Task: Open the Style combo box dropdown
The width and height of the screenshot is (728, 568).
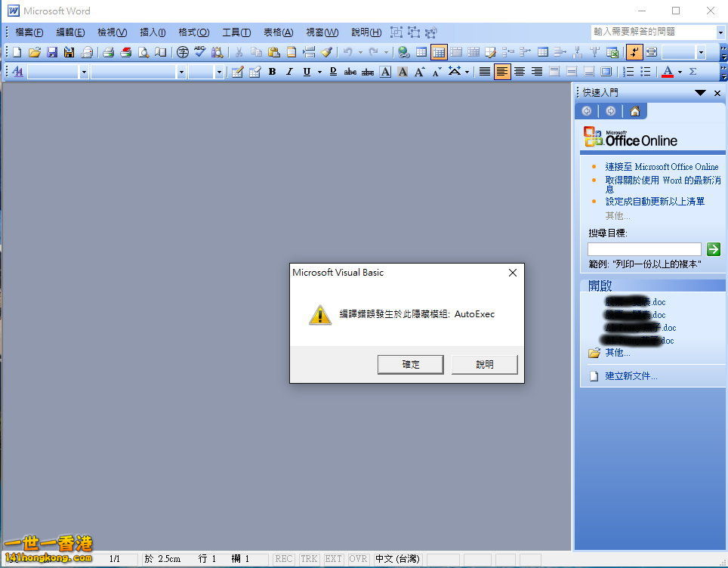Action: coord(84,72)
